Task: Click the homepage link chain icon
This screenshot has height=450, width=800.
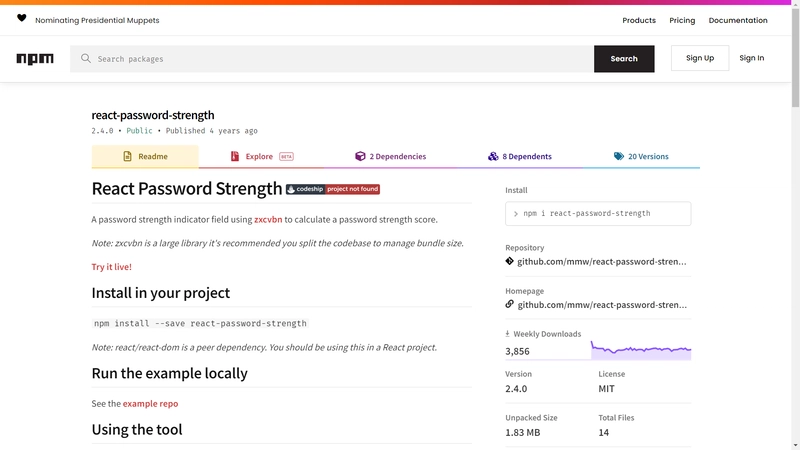Action: (x=510, y=304)
